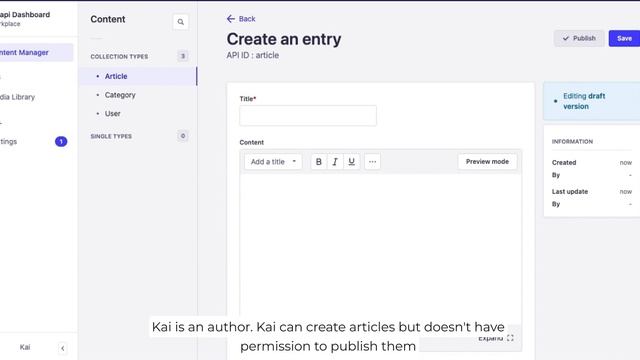The height and width of the screenshot is (360, 640).
Task: Toggle italic formatting in Content editor
Action: (335, 162)
